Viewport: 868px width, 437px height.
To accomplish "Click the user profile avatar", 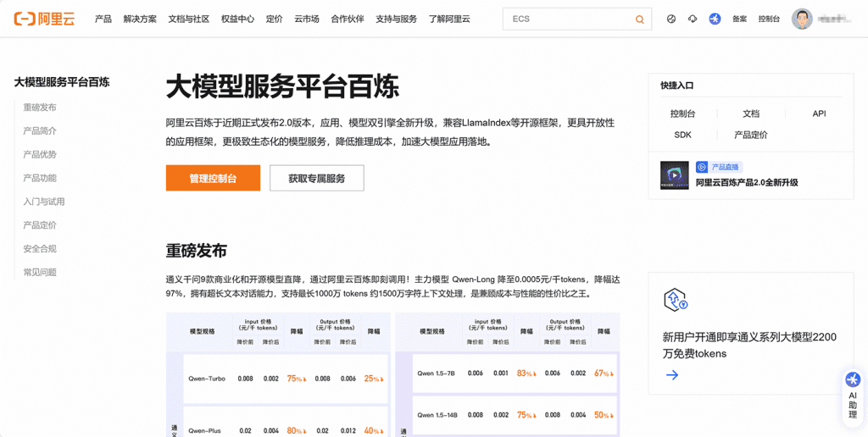I will [x=802, y=19].
